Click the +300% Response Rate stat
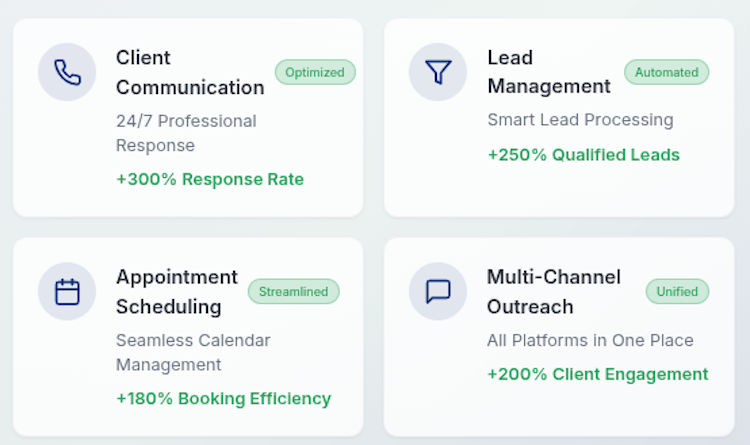Screen dimensions: 750x445 pyautogui.click(x=210, y=180)
